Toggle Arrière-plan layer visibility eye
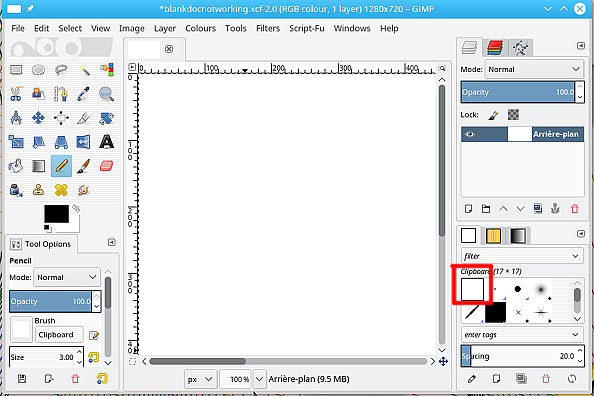 (470, 134)
